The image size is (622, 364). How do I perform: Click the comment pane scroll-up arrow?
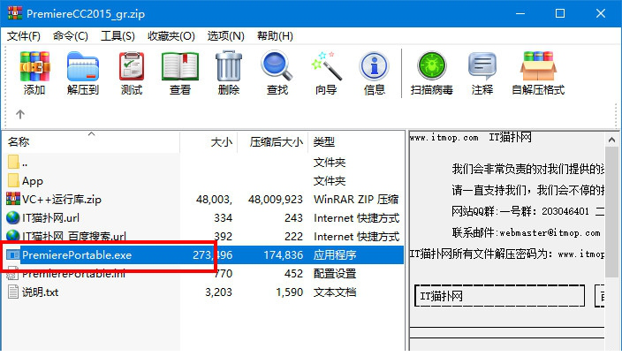coord(611,140)
